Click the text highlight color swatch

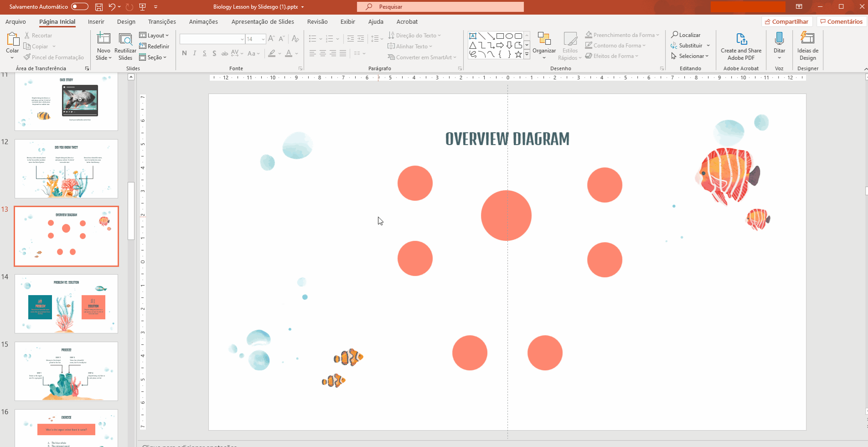(x=272, y=53)
